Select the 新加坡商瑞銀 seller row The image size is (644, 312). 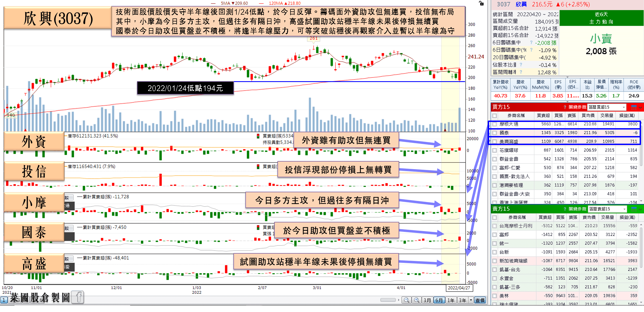point(565,261)
